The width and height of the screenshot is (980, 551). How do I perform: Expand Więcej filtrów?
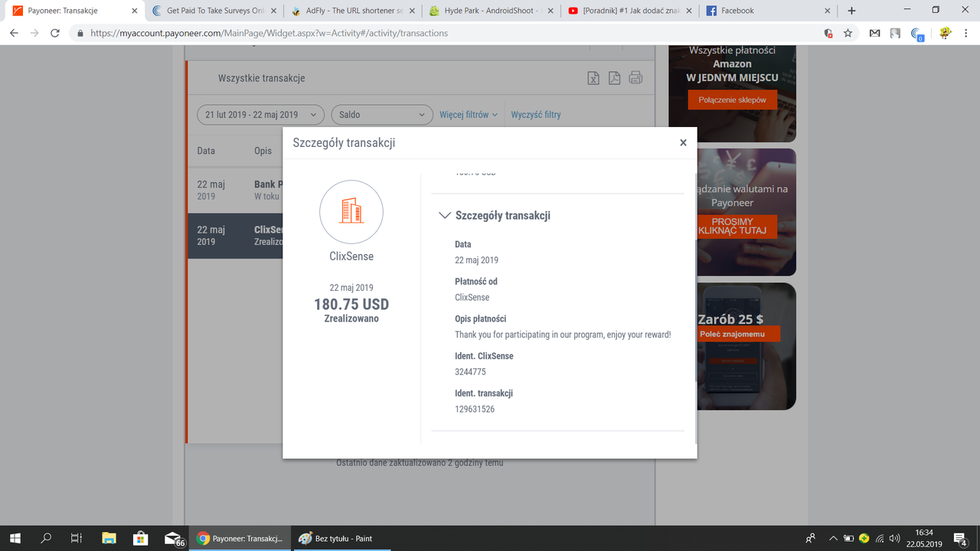(469, 115)
